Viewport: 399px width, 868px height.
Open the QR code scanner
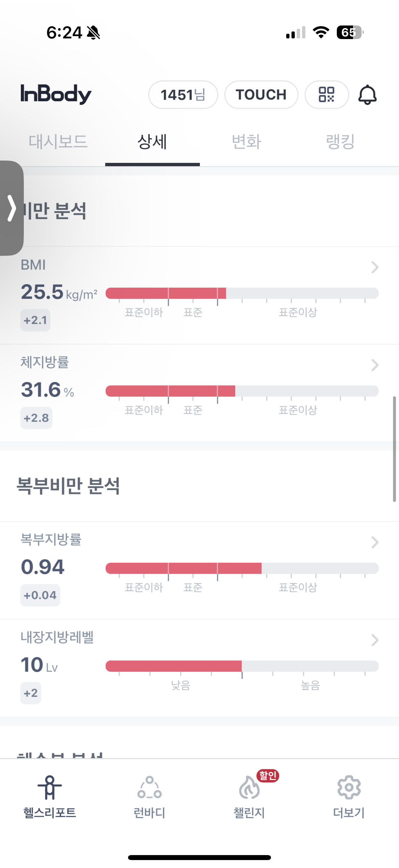[326, 95]
